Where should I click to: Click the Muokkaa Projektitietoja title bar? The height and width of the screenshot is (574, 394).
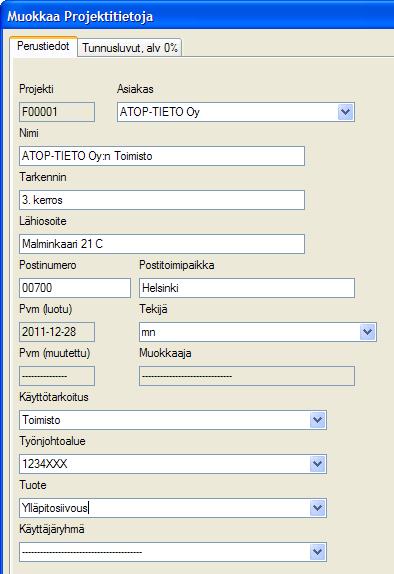click(x=197, y=16)
